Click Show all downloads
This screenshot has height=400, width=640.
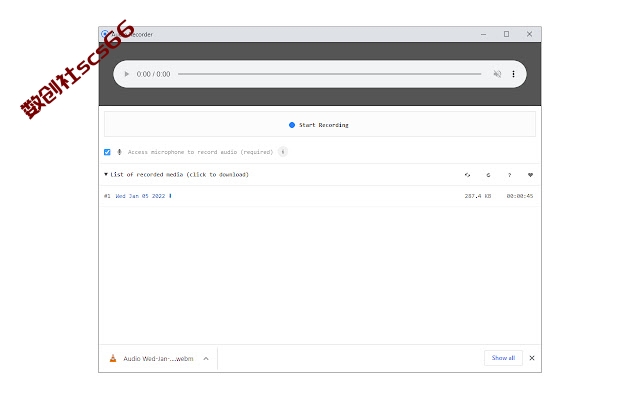coord(503,358)
